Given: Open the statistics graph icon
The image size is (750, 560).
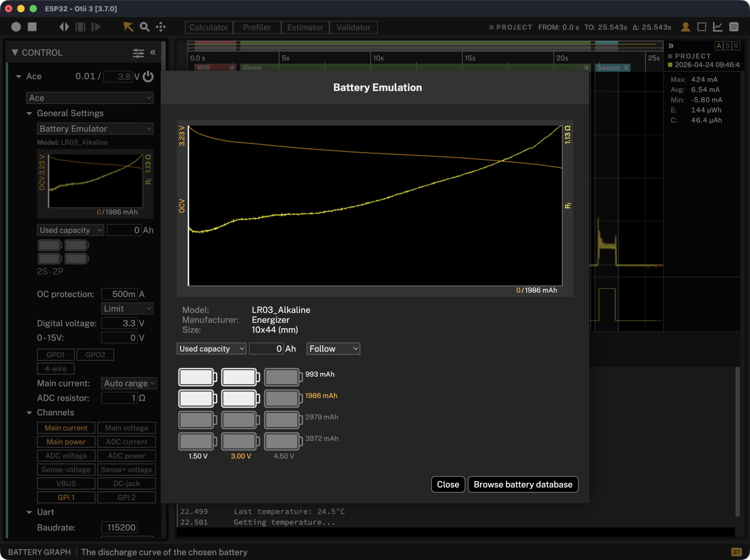Looking at the screenshot, I should pos(718,27).
